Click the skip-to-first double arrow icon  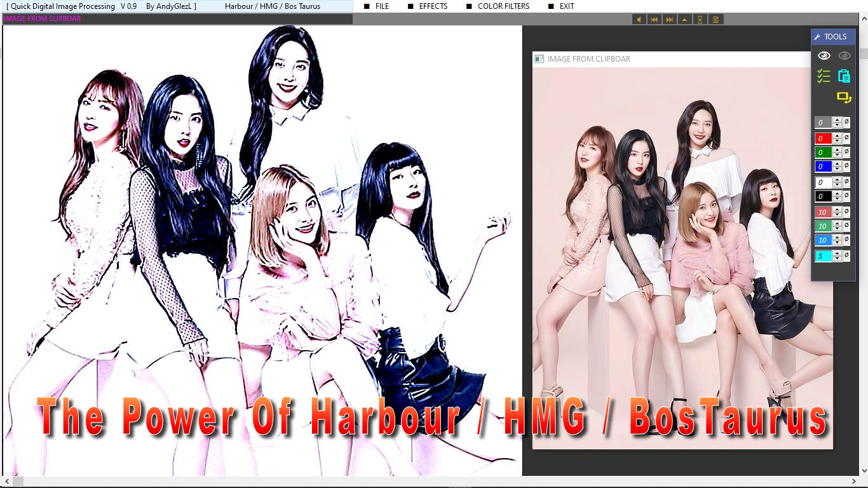[654, 20]
